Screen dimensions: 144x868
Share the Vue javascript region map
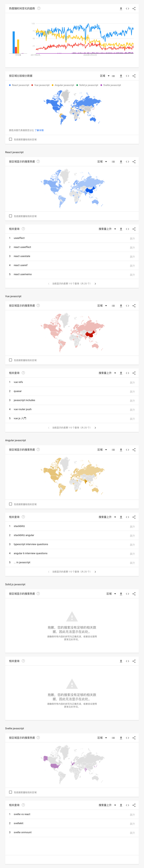click(x=134, y=306)
